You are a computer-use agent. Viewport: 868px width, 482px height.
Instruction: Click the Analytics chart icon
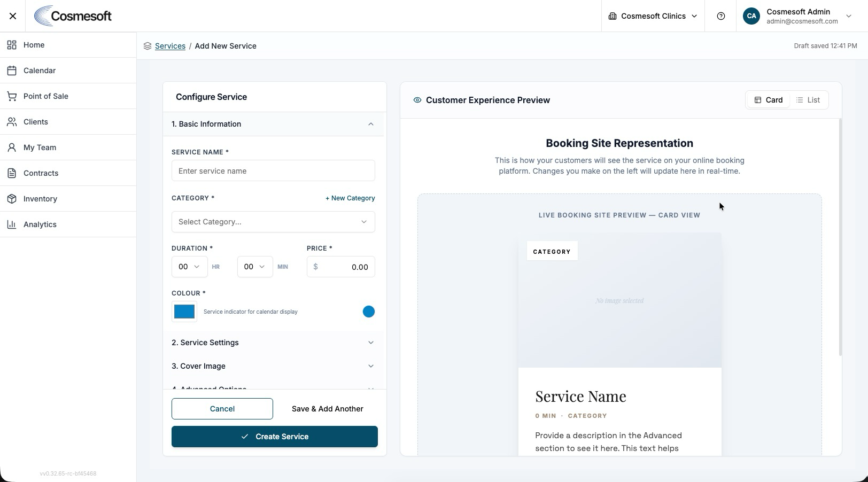pos(12,224)
